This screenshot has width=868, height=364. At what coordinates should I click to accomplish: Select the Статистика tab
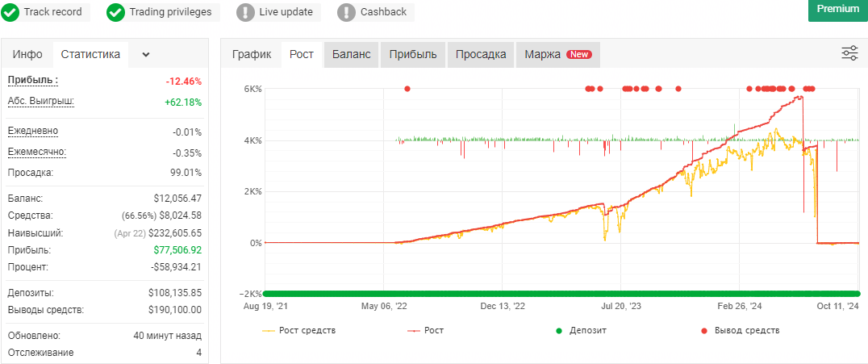(x=91, y=54)
